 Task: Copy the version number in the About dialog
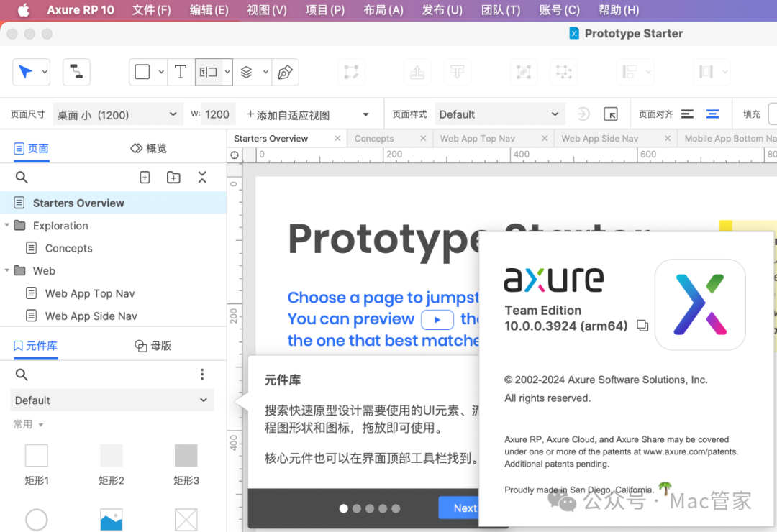(x=642, y=326)
